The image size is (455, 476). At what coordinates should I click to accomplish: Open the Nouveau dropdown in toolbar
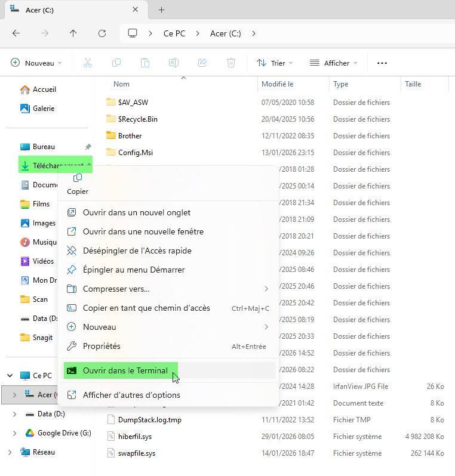point(36,63)
